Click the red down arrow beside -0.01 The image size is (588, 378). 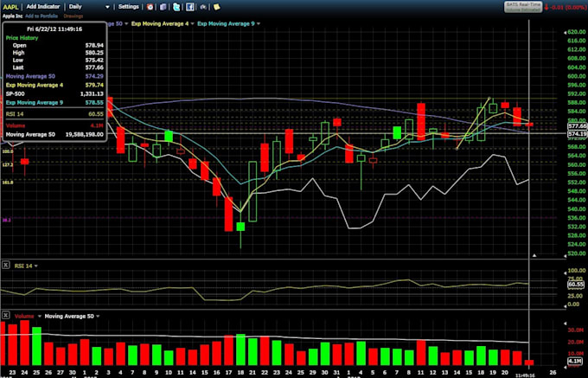[546, 7]
